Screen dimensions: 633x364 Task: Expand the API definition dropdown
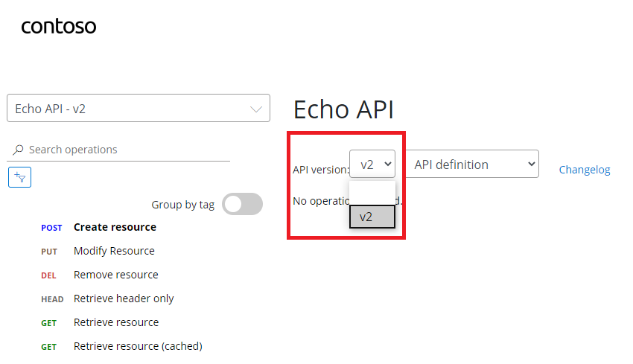pos(472,164)
